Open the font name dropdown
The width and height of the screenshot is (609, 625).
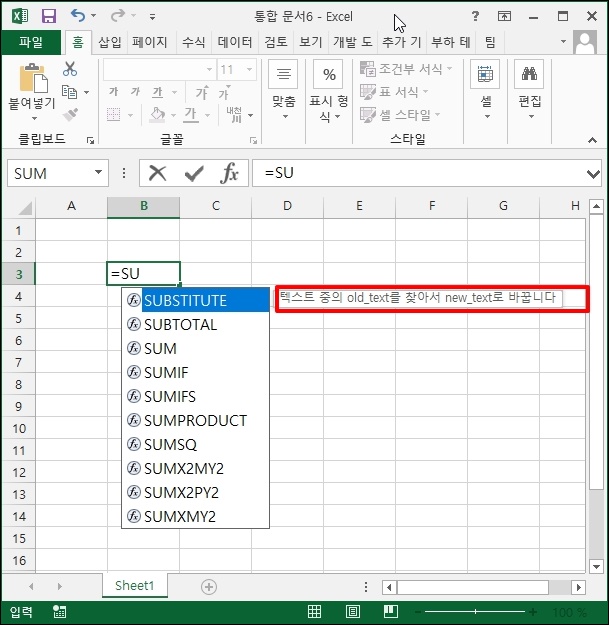click(209, 69)
